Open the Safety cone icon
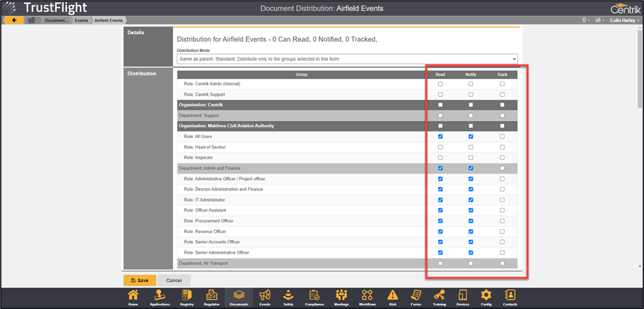The height and width of the screenshot is (309, 644). 289,297
